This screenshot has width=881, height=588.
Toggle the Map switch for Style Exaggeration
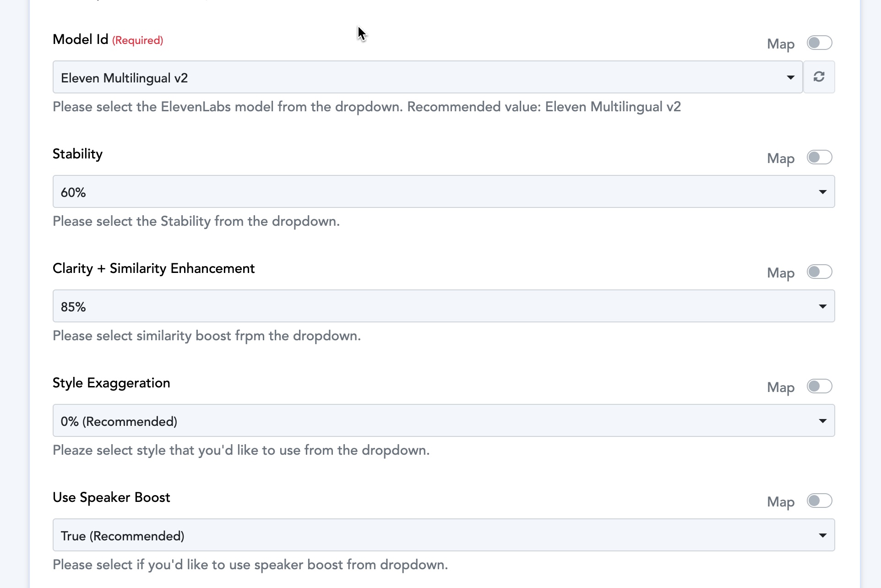(819, 387)
